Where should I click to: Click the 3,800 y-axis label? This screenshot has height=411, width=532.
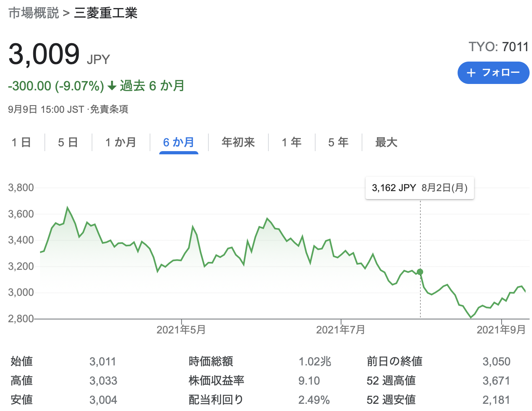coord(21,188)
